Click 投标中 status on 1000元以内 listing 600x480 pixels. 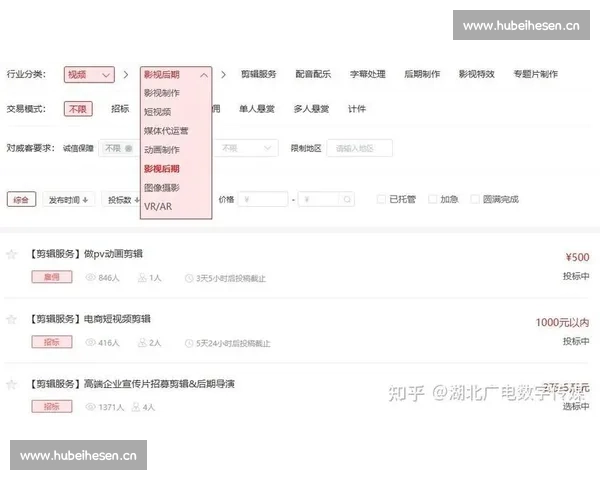(x=576, y=341)
